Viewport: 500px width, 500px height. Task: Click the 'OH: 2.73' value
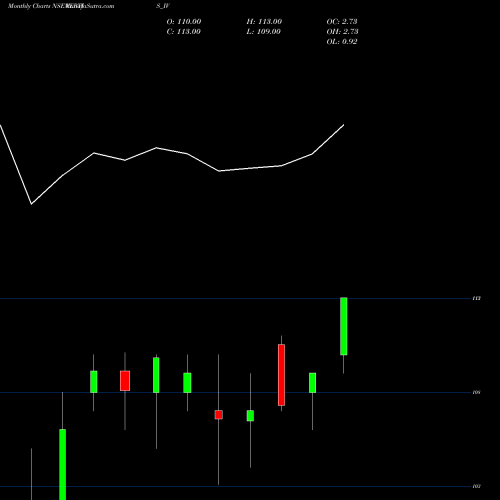[342, 32]
